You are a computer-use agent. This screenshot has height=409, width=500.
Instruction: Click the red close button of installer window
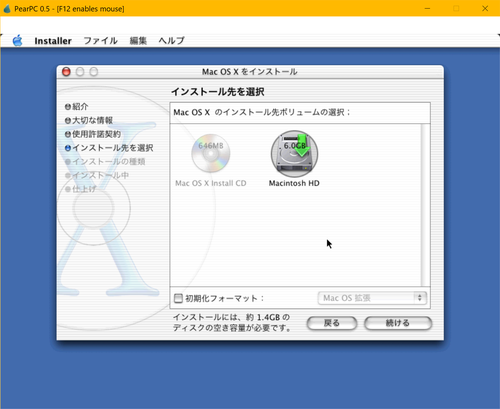(x=66, y=72)
